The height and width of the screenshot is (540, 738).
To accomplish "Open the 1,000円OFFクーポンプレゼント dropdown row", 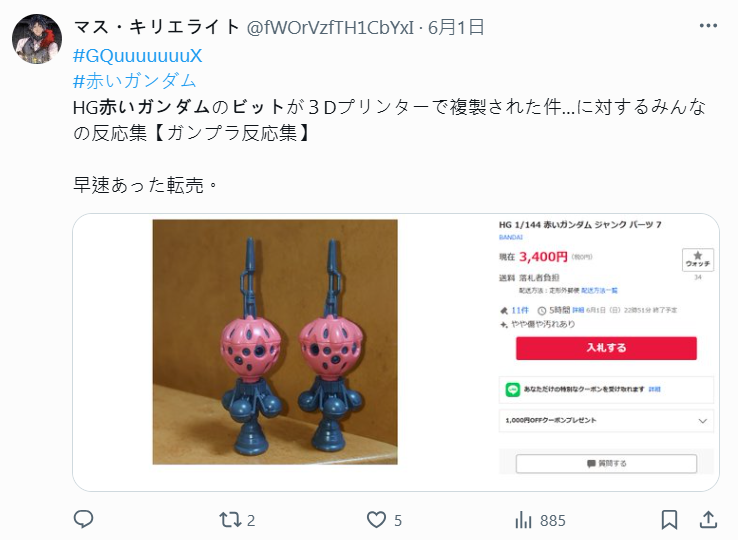I will pos(606,420).
